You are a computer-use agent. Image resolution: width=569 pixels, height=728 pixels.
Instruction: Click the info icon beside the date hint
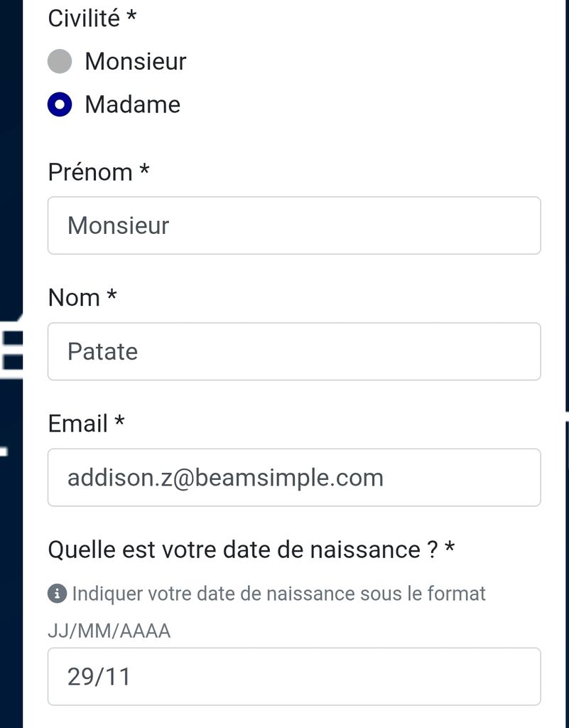[57, 594]
